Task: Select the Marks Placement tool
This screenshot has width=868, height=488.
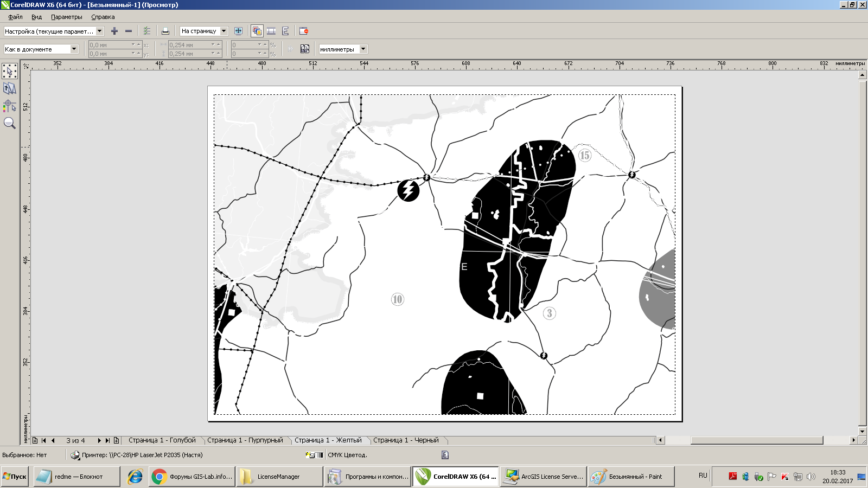Action: [10, 106]
